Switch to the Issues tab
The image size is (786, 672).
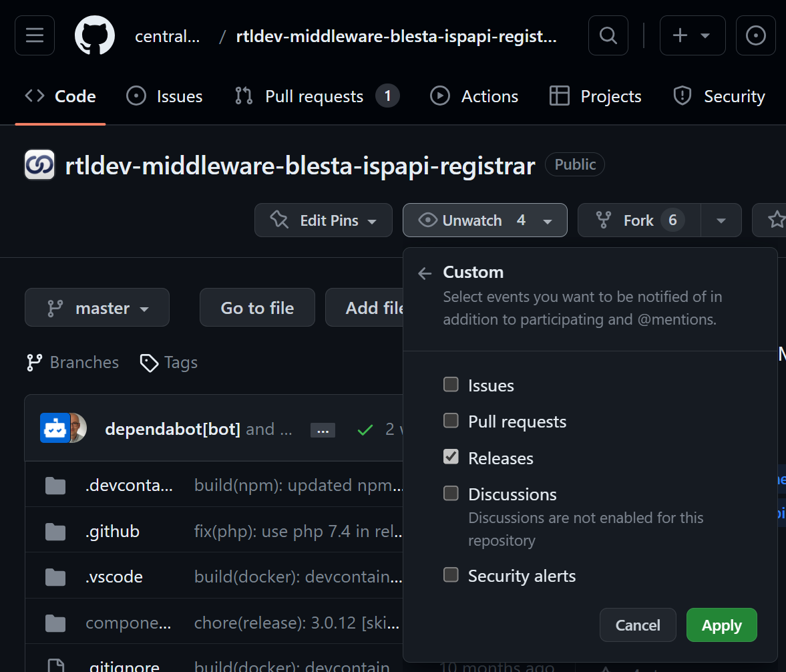pyautogui.click(x=164, y=96)
